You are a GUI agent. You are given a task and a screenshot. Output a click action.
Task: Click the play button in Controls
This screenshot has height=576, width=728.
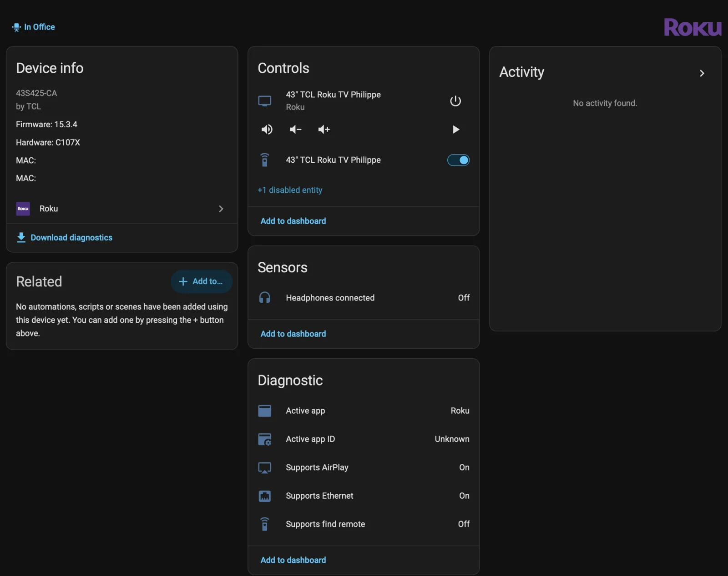click(x=456, y=130)
